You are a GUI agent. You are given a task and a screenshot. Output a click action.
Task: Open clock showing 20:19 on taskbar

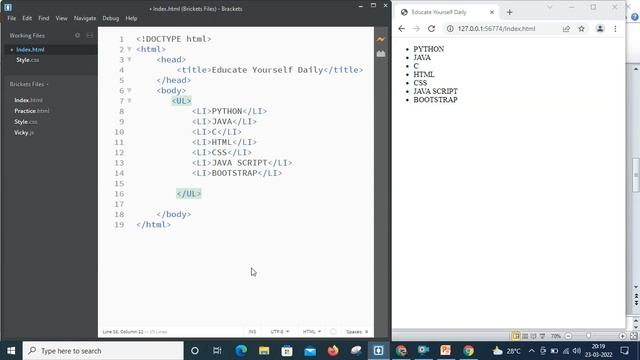tap(598, 351)
